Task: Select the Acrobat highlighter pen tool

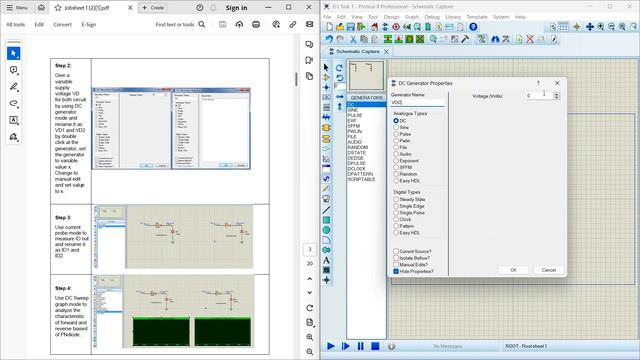Action: click(x=13, y=87)
